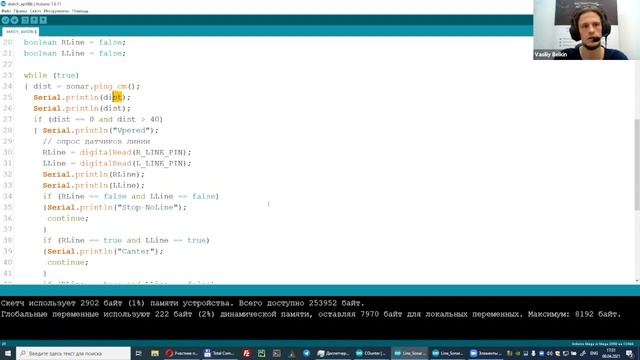Click console line mentioning 2902 байт
The width and height of the screenshot is (640, 360).
pyautogui.click(x=182, y=303)
